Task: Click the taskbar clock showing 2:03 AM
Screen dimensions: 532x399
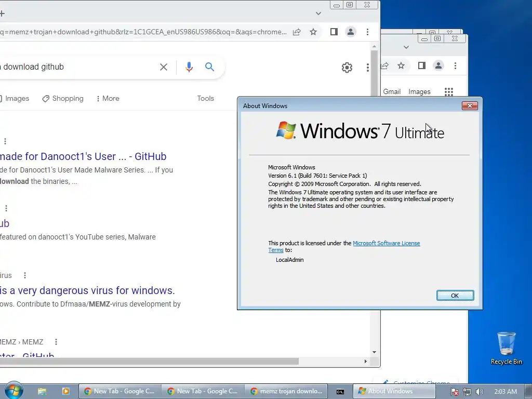Action: point(506,392)
